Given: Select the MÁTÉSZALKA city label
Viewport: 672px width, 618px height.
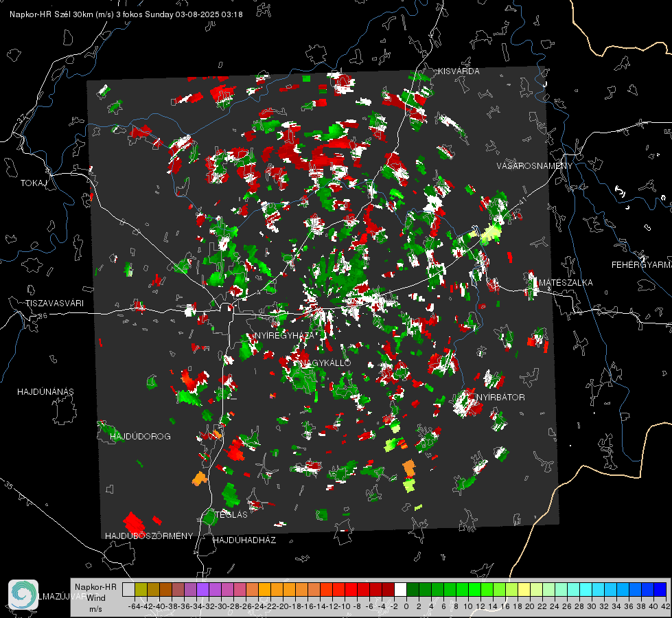Looking at the screenshot, I should tap(566, 283).
